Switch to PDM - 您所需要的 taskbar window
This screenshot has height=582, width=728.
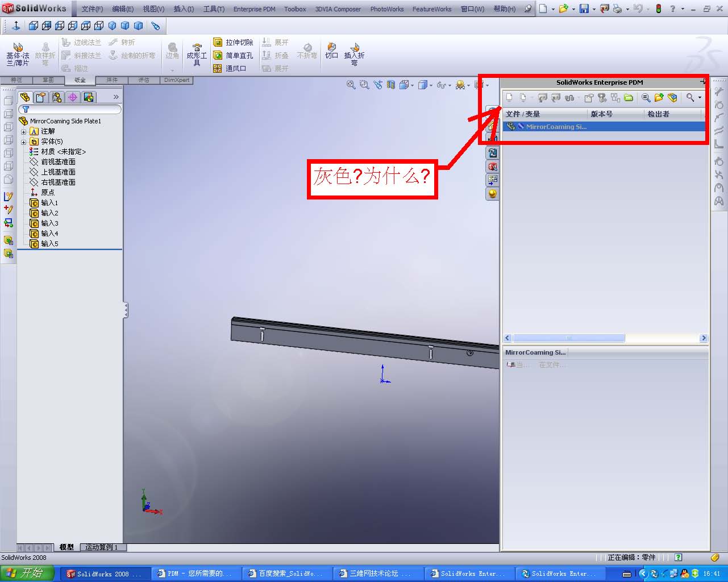[x=197, y=573]
